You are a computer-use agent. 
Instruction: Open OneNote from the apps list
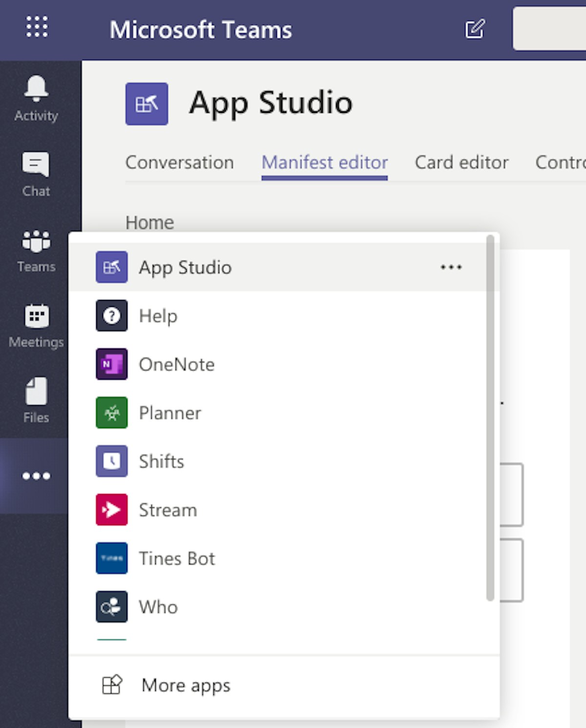pyautogui.click(x=176, y=364)
